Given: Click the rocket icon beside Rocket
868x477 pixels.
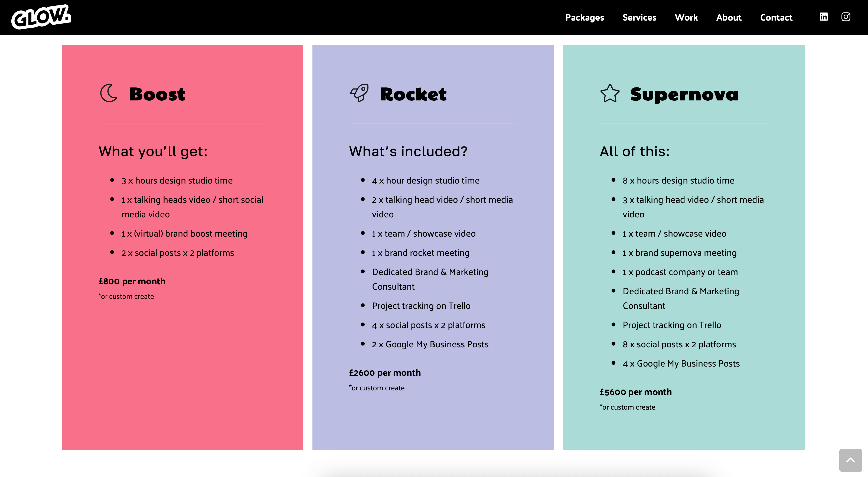Looking at the screenshot, I should tap(359, 93).
